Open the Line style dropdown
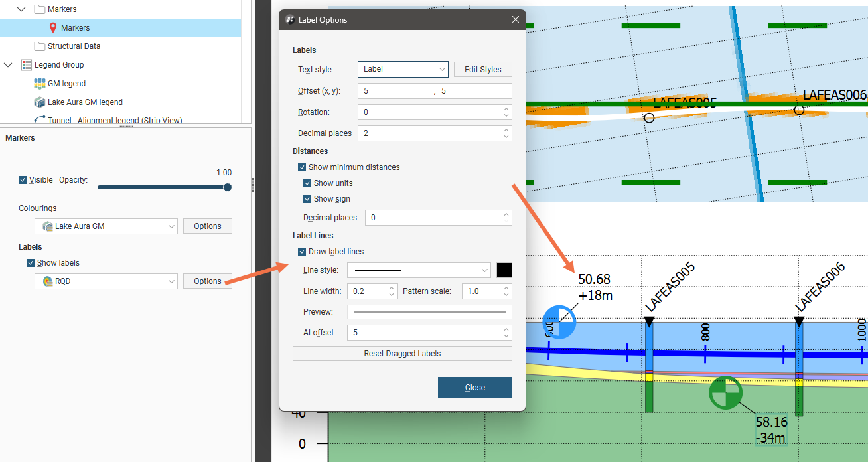 coord(419,270)
